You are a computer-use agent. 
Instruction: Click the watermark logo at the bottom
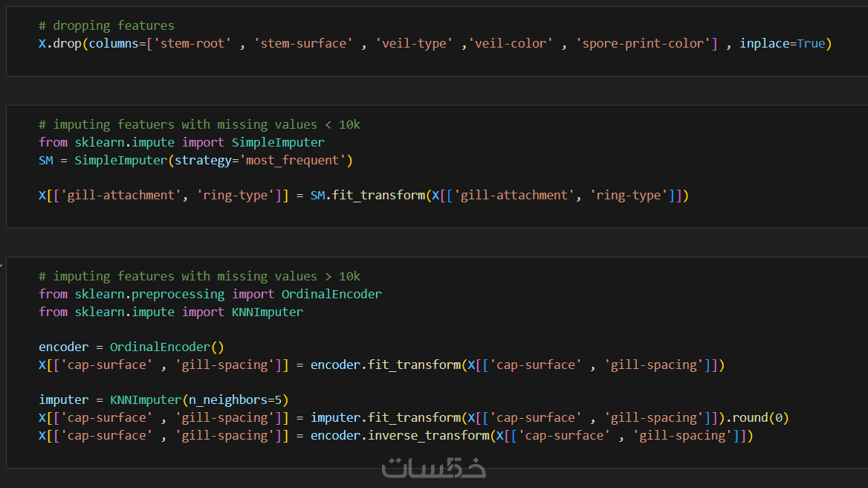pyautogui.click(x=434, y=467)
